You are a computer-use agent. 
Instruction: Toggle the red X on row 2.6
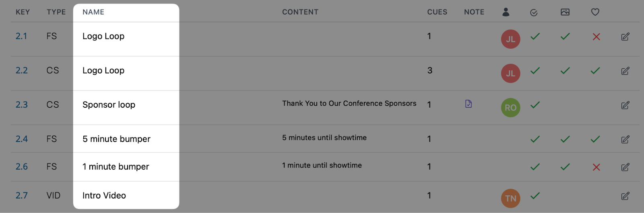tap(597, 167)
